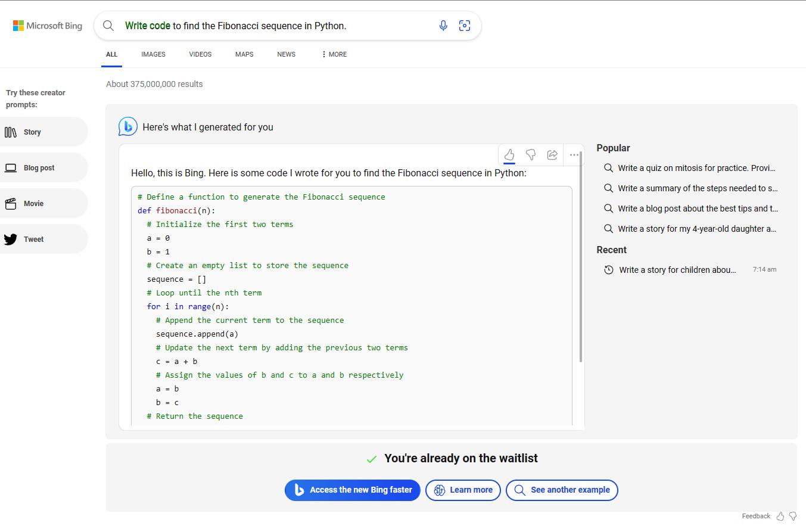Click thumbs down on generated answer
The width and height of the screenshot is (806, 532).
tap(531, 155)
